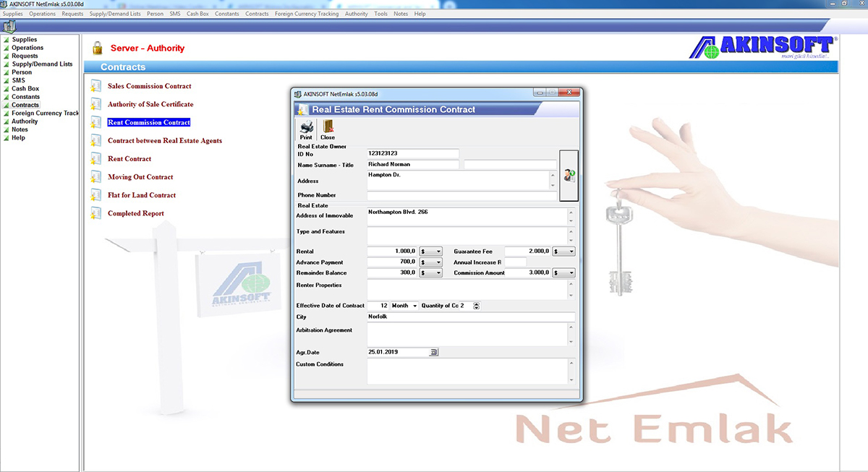868x472 pixels.
Task: Open the highlighted Rent Commission Contract link
Action: click(149, 122)
